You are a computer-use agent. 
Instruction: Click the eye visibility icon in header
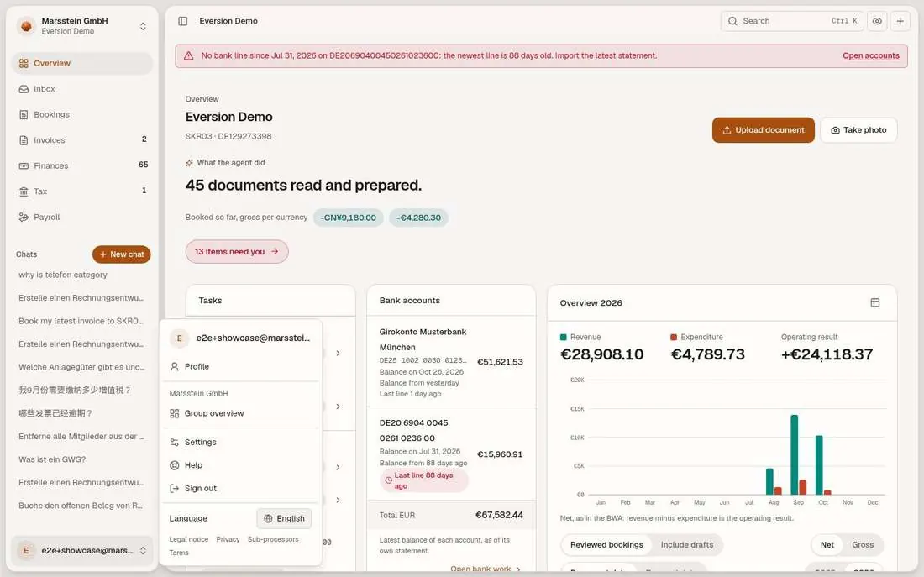(877, 21)
